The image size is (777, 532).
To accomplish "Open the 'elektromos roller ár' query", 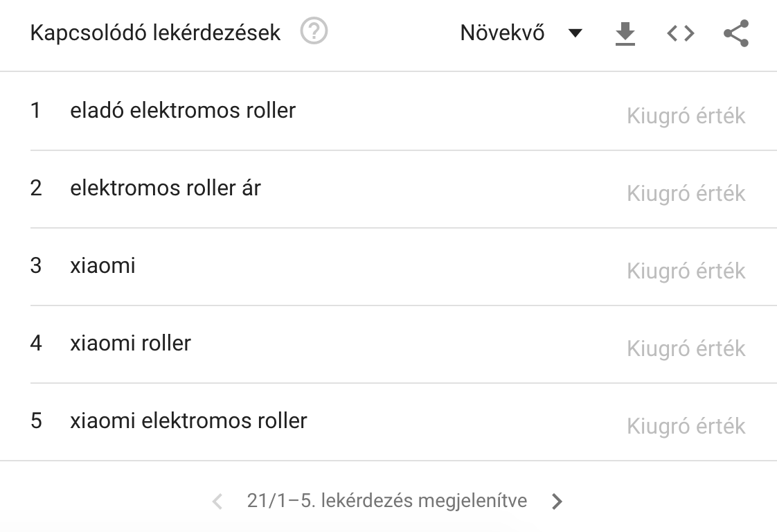I will pyautogui.click(x=166, y=188).
